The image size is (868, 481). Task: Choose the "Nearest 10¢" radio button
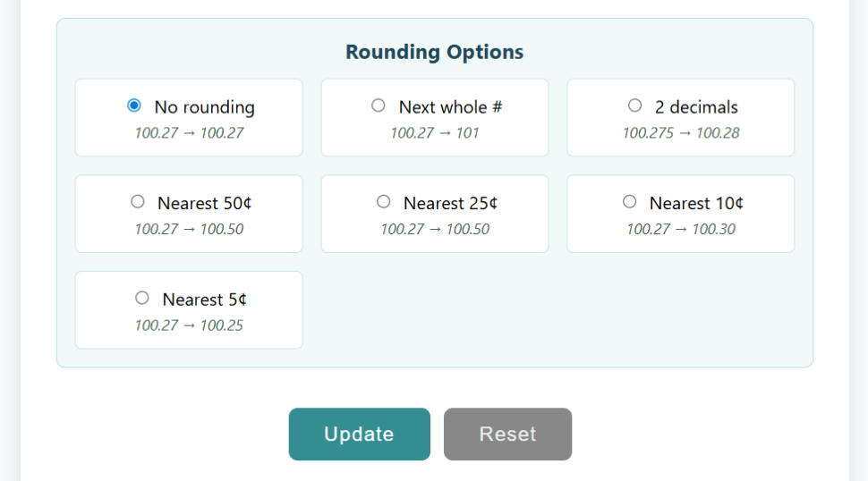[x=629, y=202]
